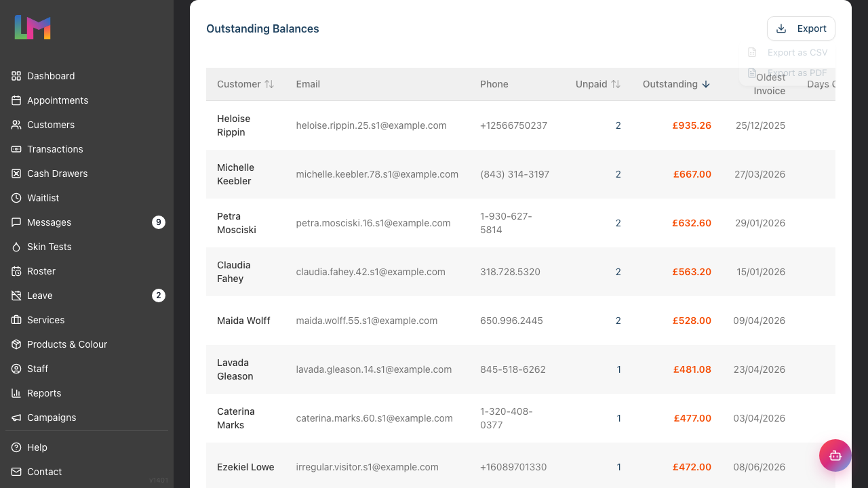Click the Staff user-circle icon
The image size is (868, 488).
point(16,369)
